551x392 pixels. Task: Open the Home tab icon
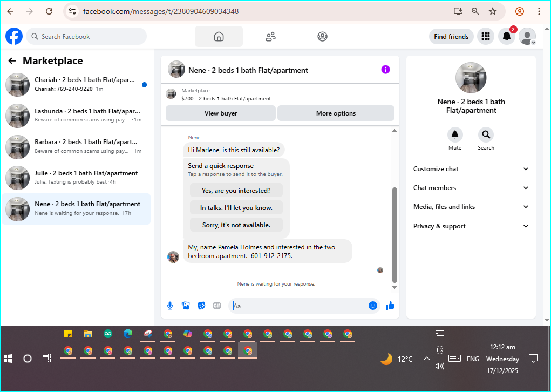click(219, 36)
